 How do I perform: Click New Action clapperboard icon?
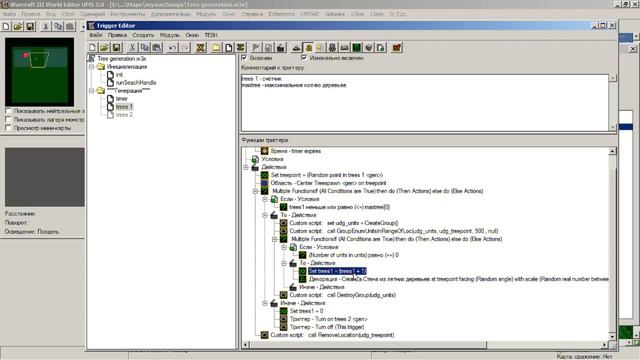pos(280,48)
